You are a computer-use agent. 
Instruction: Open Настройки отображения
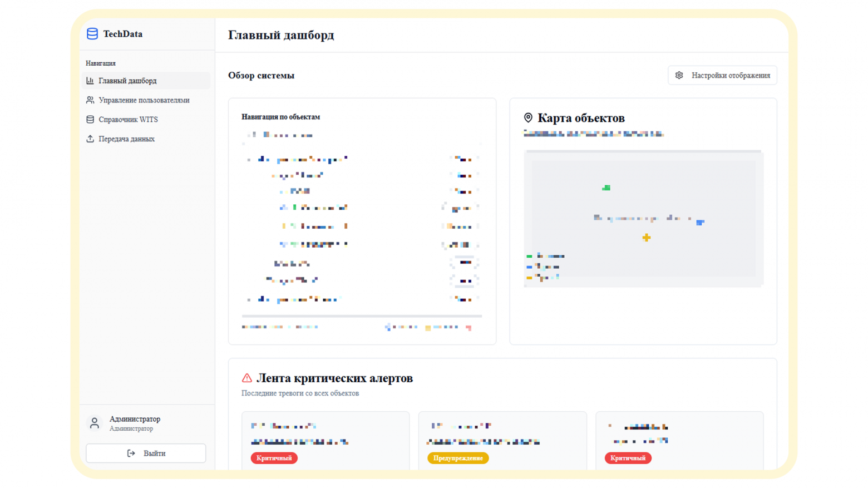coord(722,76)
